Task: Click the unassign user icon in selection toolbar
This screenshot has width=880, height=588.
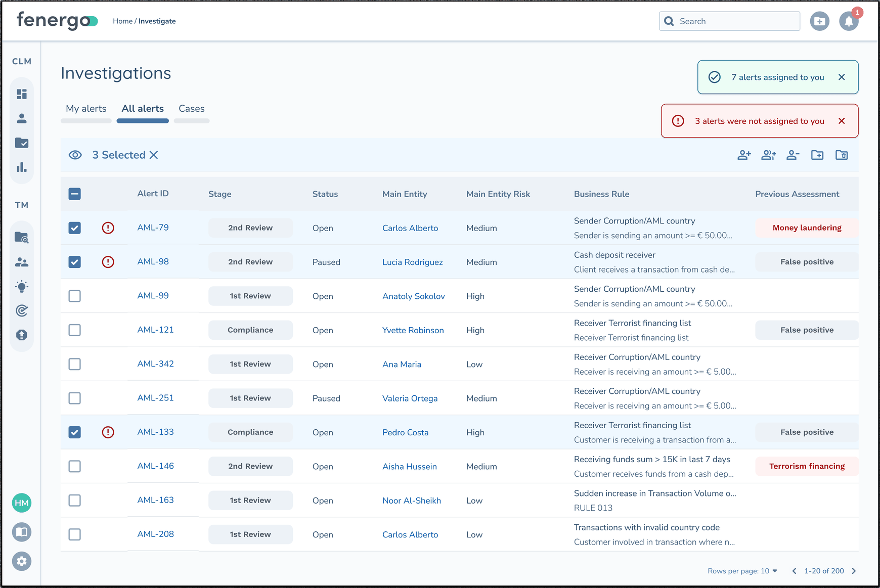Action: tap(793, 155)
